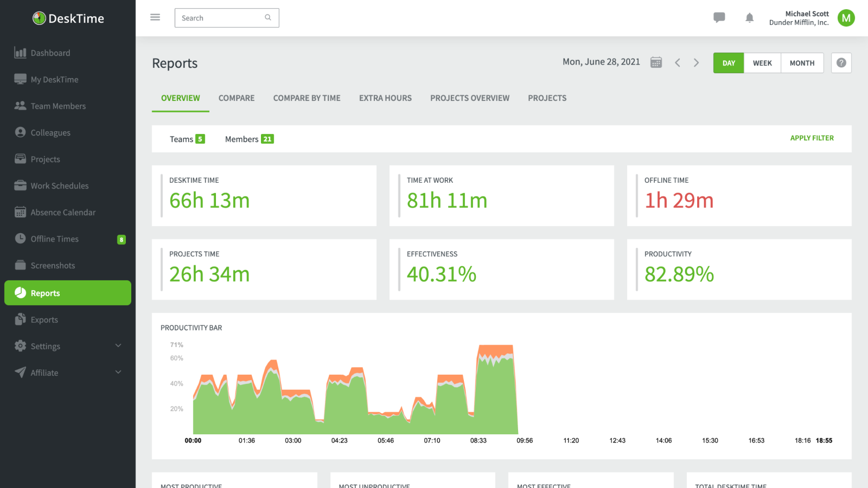
Task: Switch the report view to MONTH
Action: point(802,63)
